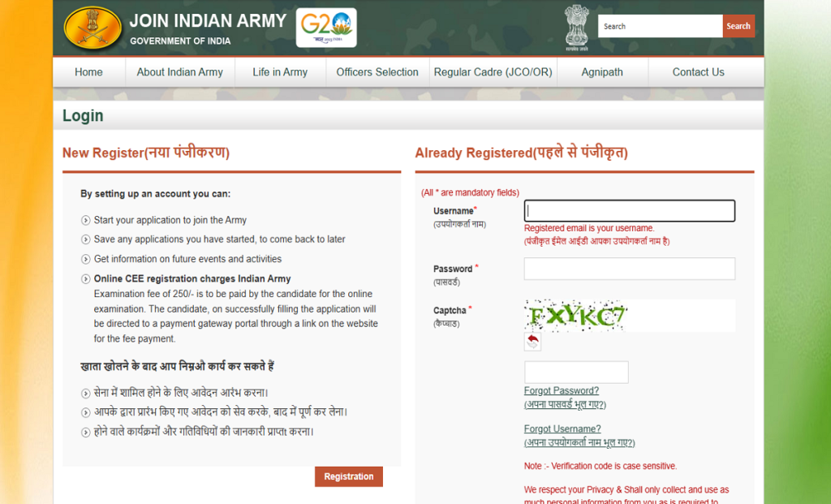831x504 pixels.
Task: Click 'New Register(नया पंजीकरण)' heading
Action: click(146, 153)
